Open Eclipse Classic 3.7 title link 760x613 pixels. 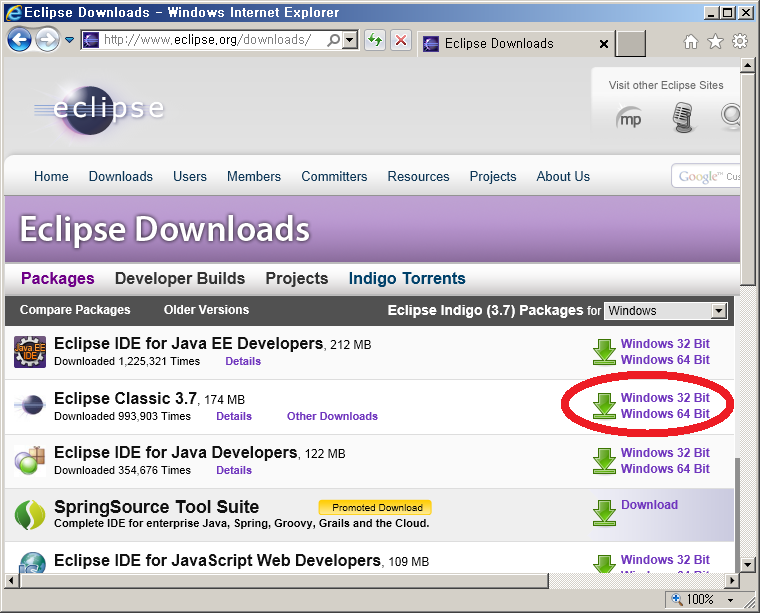pos(125,398)
